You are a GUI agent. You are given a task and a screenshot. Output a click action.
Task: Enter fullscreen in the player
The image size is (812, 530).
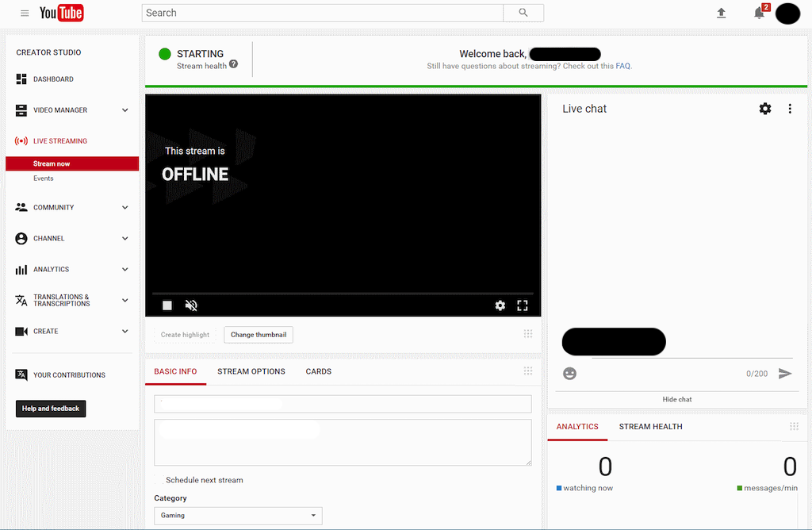[523, 305]
